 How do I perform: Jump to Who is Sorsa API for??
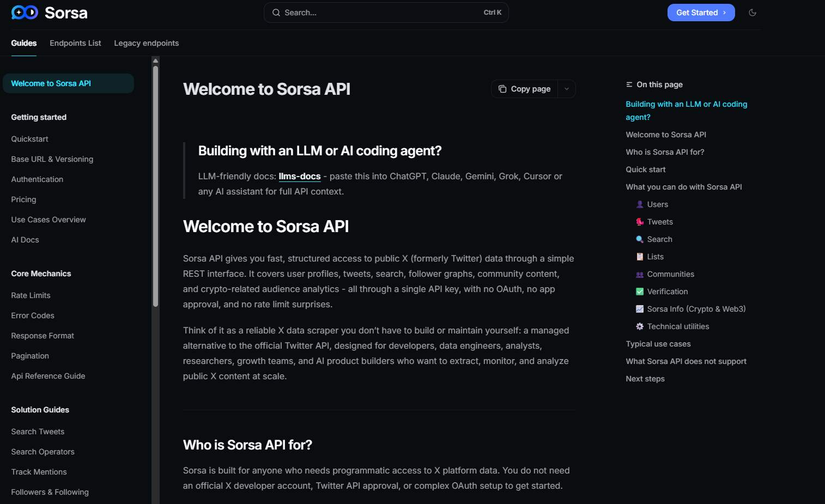tap(665, 152)
